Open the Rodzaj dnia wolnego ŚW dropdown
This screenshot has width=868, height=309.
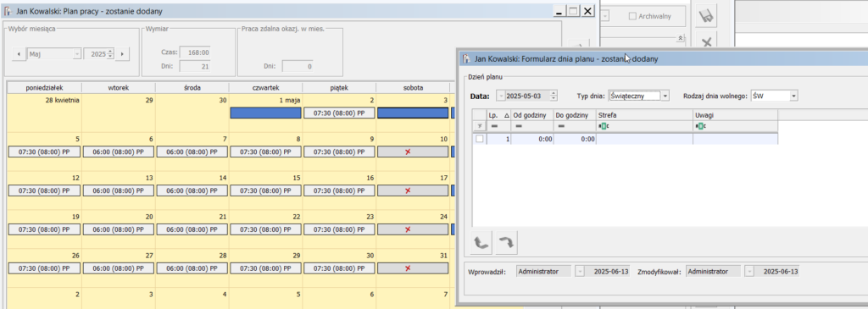793,96
